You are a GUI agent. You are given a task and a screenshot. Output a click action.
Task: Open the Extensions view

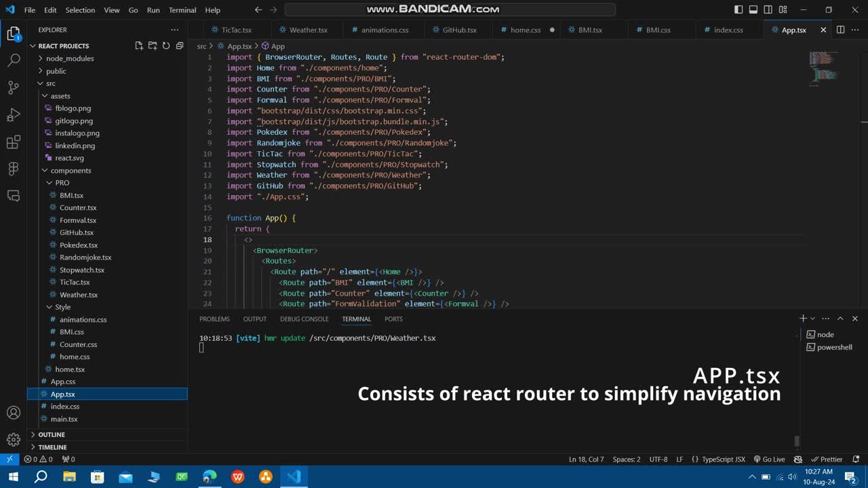tap(14, 142)
